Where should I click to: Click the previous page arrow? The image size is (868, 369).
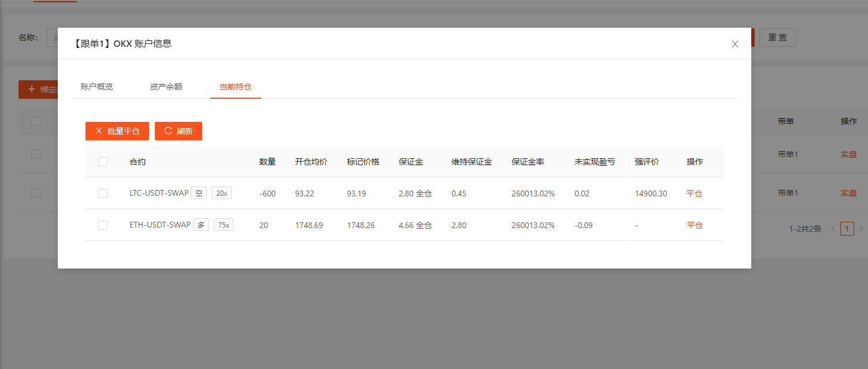point(833,229)
